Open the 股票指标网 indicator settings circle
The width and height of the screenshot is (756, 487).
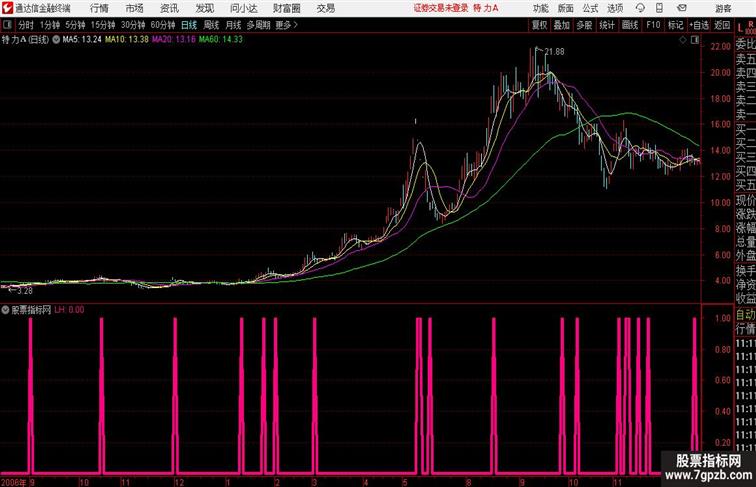tap(5, 310)
